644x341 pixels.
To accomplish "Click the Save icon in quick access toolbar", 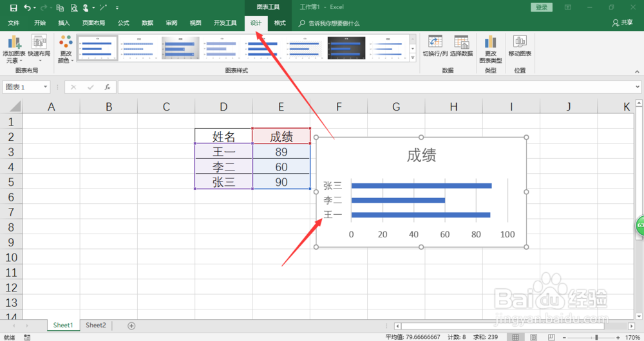I will (14, 7).
